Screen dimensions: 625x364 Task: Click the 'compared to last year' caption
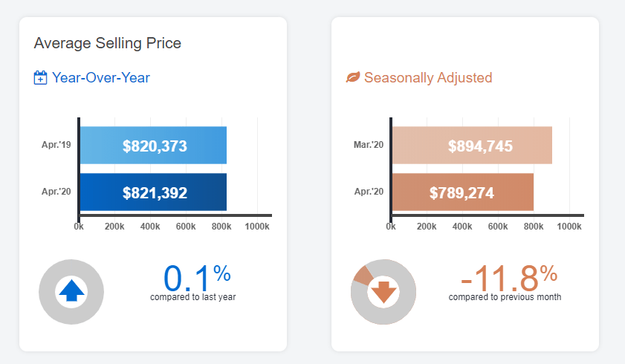pos(193,297)
